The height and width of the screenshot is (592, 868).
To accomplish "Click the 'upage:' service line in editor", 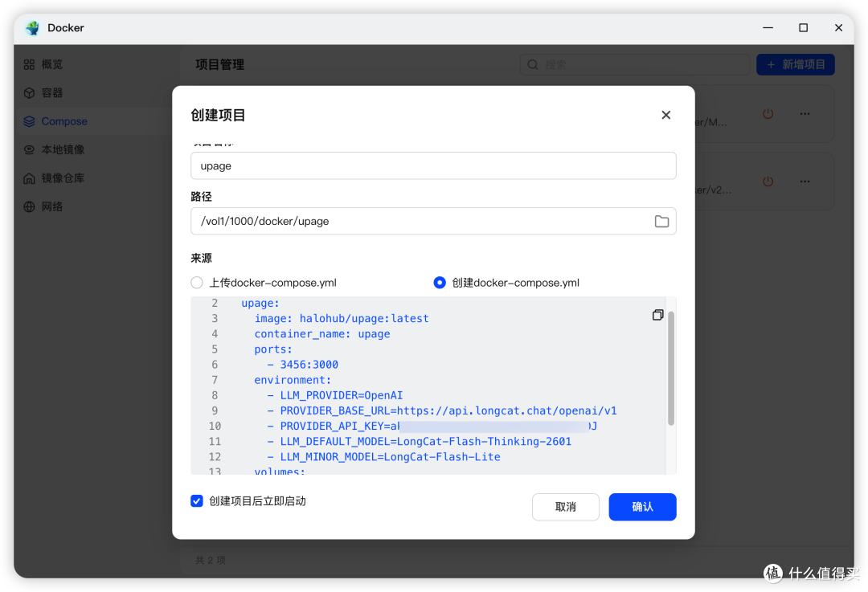I will [260, 303].
